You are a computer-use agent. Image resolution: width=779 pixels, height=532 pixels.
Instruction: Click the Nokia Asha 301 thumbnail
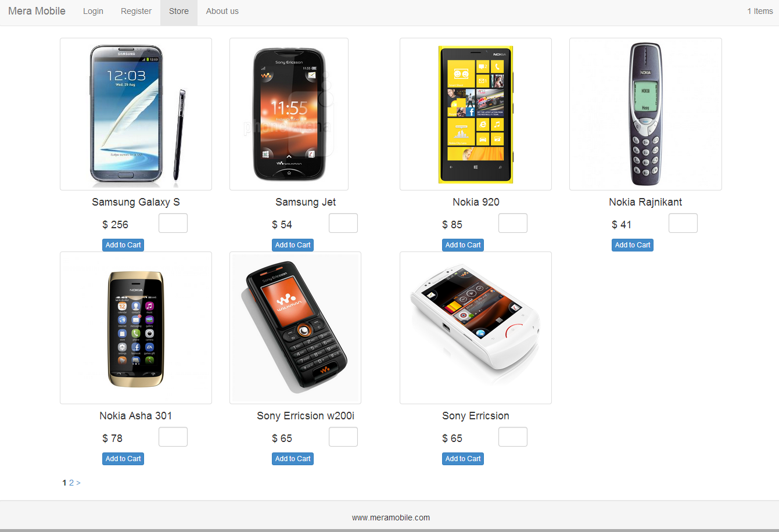point(136,328)
